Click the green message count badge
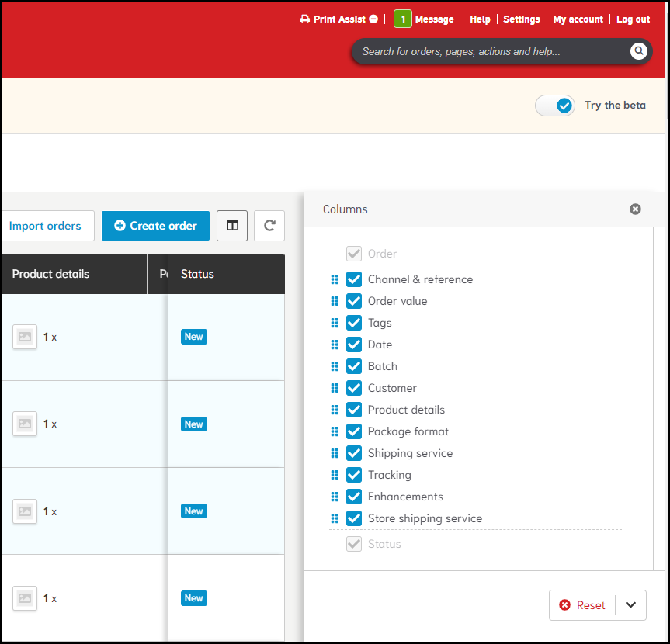Image resolution: width=670 pixels, height=644 pixels. (402, 19)
